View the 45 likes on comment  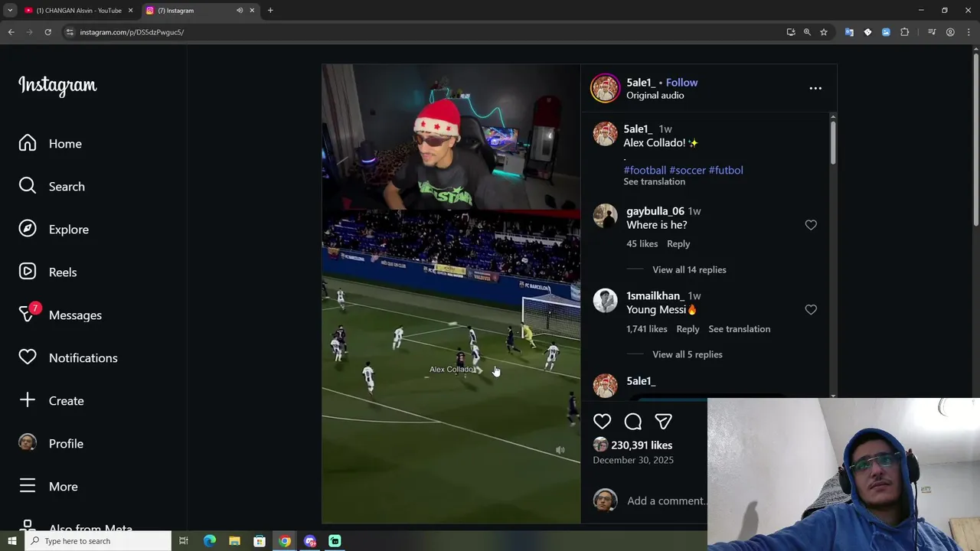pos(642,244)
